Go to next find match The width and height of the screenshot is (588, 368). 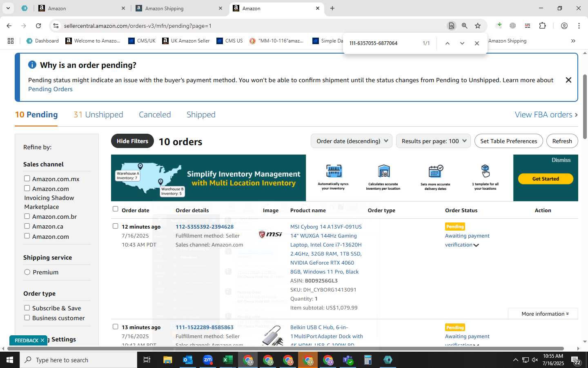[x=462, y=43]
